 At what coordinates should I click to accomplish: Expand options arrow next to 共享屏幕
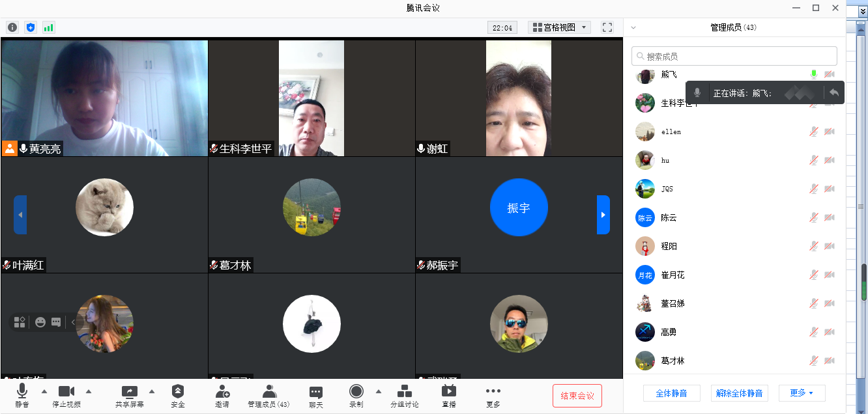point(152,391)
